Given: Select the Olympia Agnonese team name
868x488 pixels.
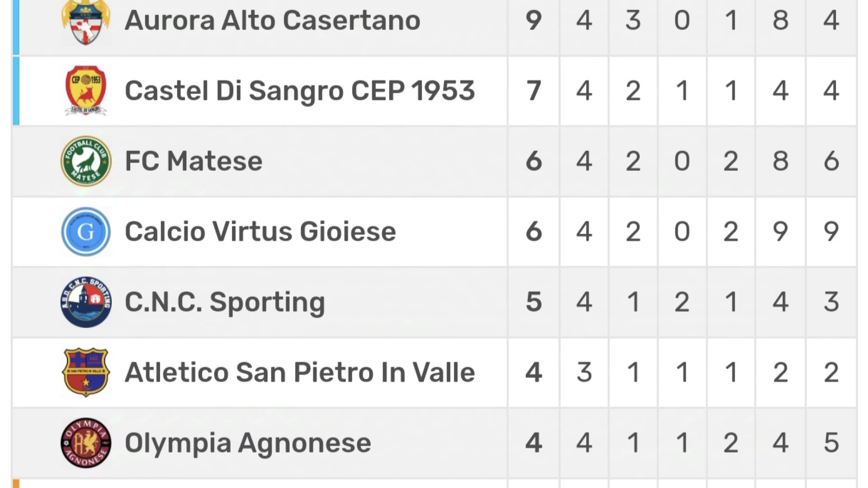Looking at the screenshot, I should tap(248, 443).
